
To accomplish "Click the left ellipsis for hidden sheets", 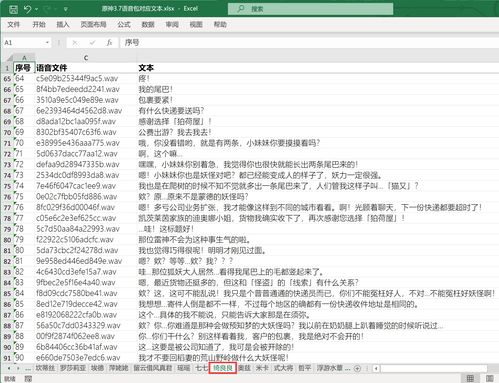I will pyautogui.click(x=28, y=368).
